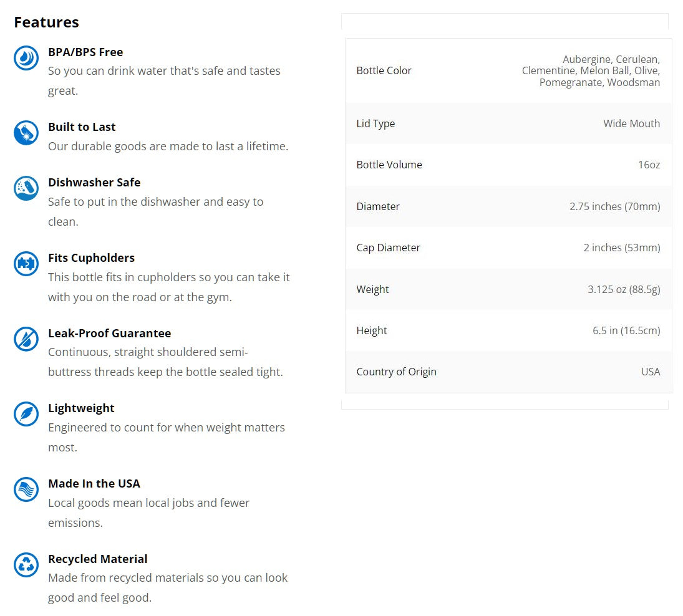Click the Lightweight feather icon

(26, 413)
